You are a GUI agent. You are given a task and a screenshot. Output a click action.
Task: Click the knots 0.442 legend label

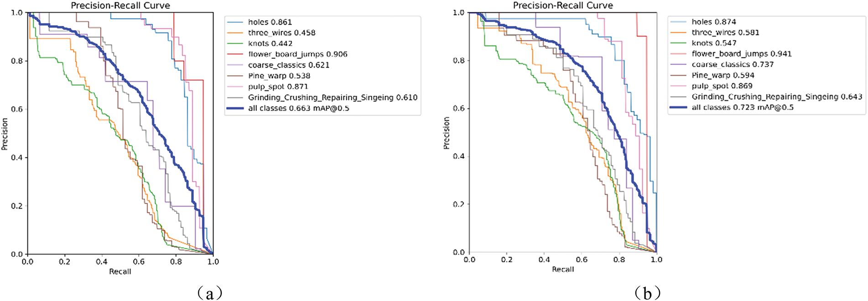coord(270,43)
